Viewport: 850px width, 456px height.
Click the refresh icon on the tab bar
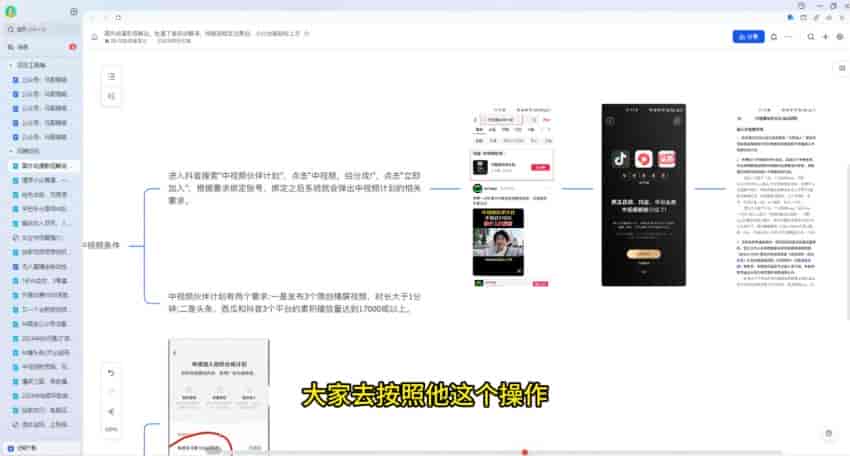(x=118, y=18)
